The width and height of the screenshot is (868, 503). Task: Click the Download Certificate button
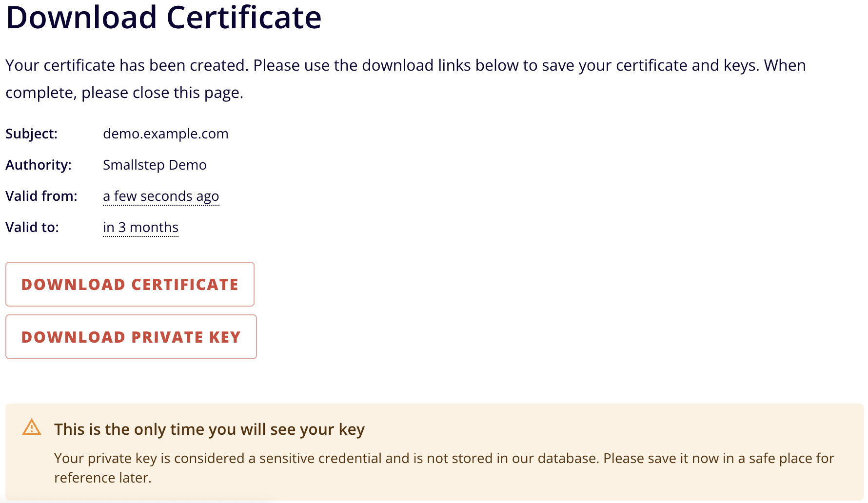(130, 284)
